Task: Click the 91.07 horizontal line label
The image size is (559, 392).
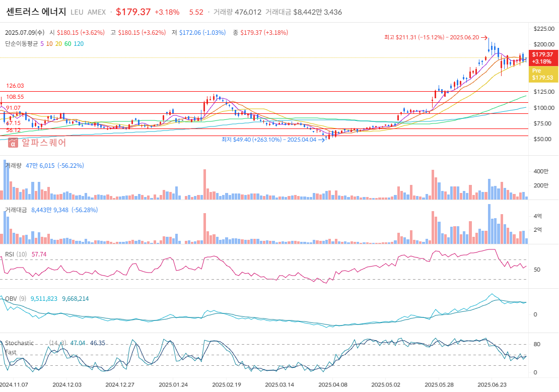Action: click(13, 108)
